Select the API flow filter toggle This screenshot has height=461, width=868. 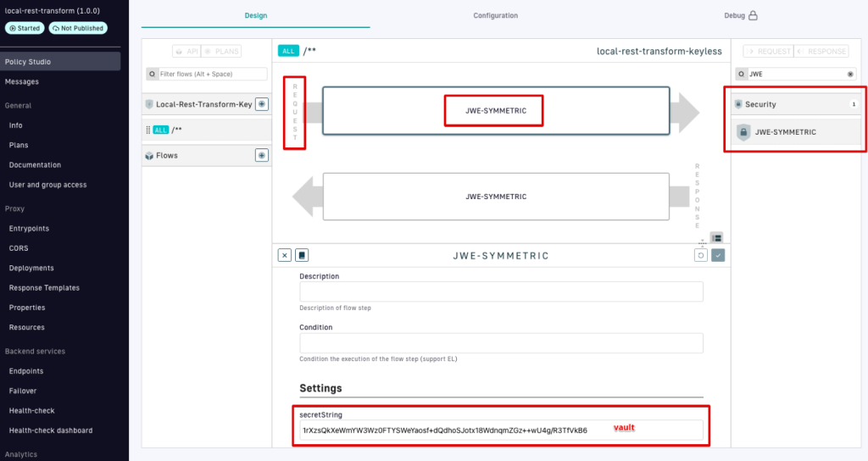pyautogui.click(x=186, y=52)
